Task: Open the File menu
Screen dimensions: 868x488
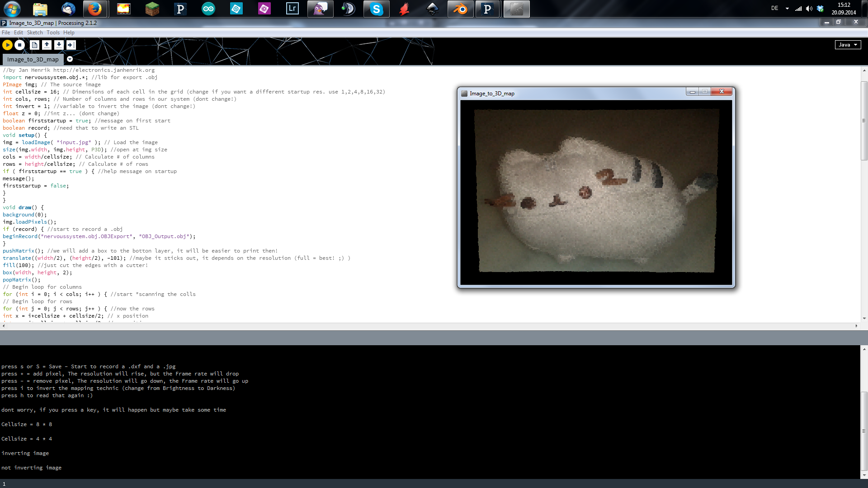Action: tap(6, 33)
